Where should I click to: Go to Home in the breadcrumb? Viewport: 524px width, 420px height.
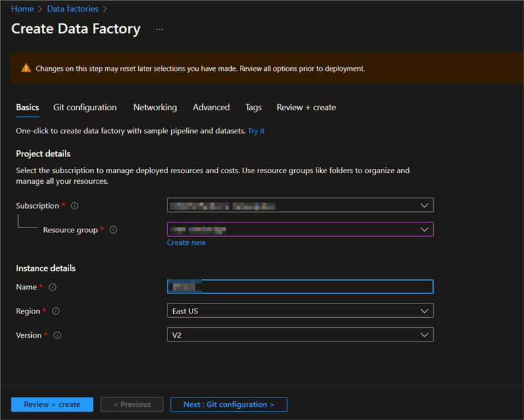[22, 9]
